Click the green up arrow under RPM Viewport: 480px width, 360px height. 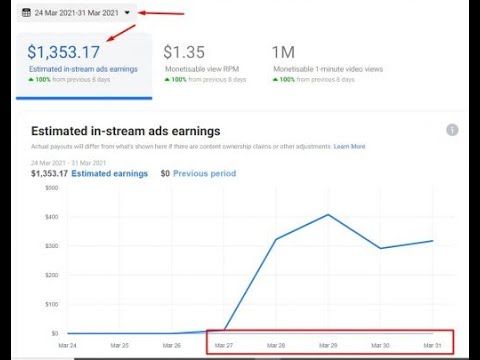coord(167,79)
